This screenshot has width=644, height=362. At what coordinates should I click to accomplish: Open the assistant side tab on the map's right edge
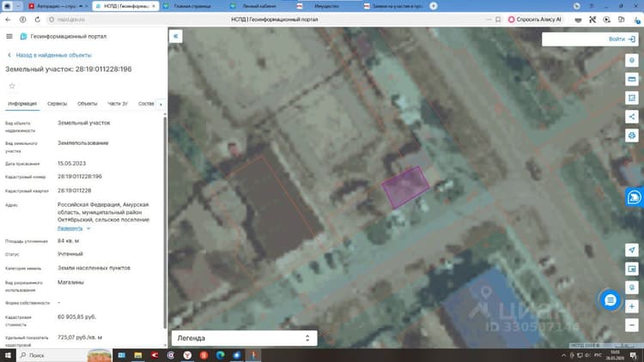click(x=635, y=197)
